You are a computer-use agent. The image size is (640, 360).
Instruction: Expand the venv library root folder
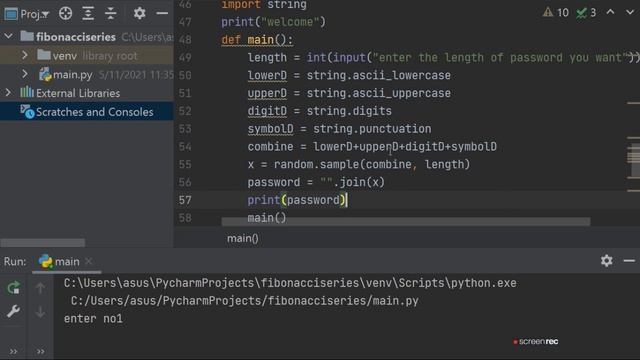pyautogui.click(x=24, y=55)
